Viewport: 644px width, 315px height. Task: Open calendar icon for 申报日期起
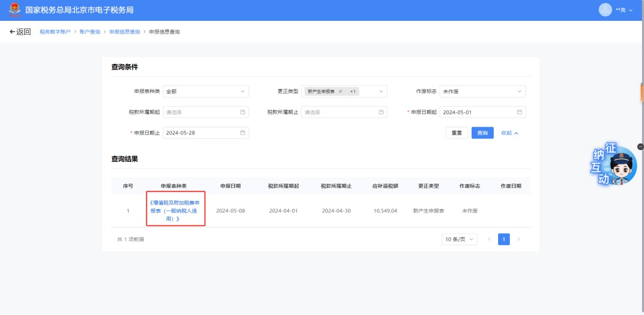pos(519,112)
